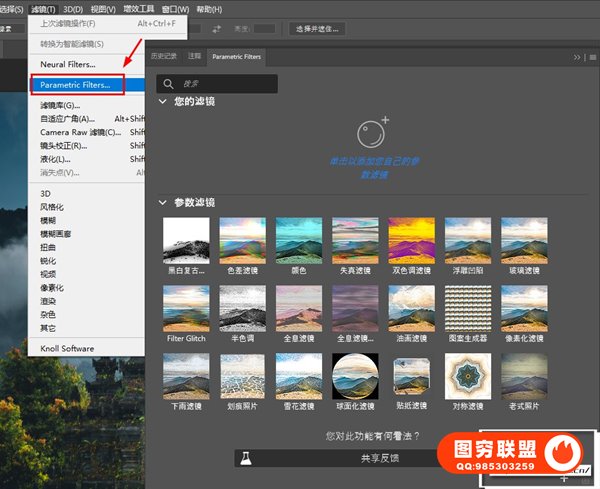This screenshot has width=600, height=489.
Task: Choose the 对称滤镜 kaleidoscope preset
Action: (469, 381)
